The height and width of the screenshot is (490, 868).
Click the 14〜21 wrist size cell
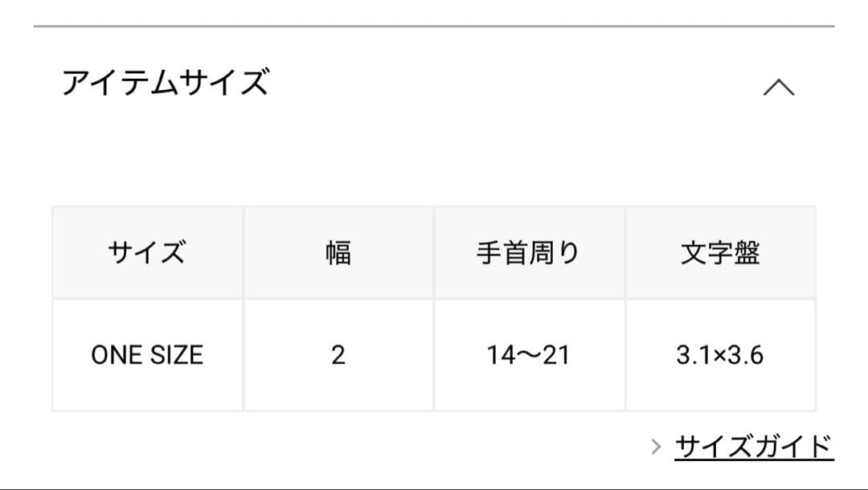529,355
